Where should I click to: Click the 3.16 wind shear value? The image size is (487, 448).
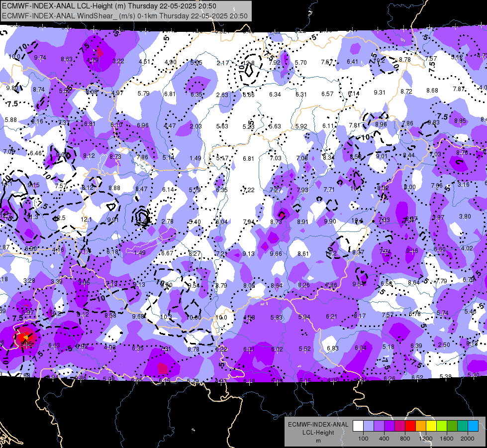464,185
